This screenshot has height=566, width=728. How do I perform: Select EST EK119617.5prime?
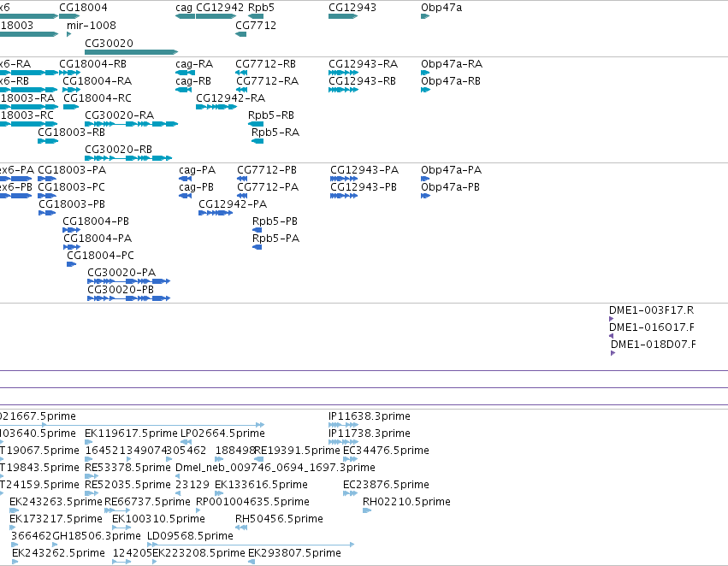pyautogui.click(x=131, y=433)
